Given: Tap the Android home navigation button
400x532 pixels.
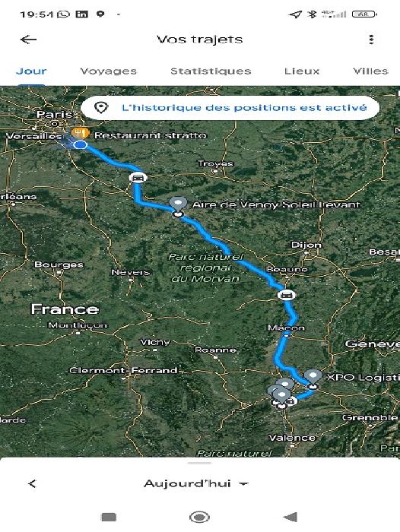Looking at the screenshot, I should click(x=199, y=518).
